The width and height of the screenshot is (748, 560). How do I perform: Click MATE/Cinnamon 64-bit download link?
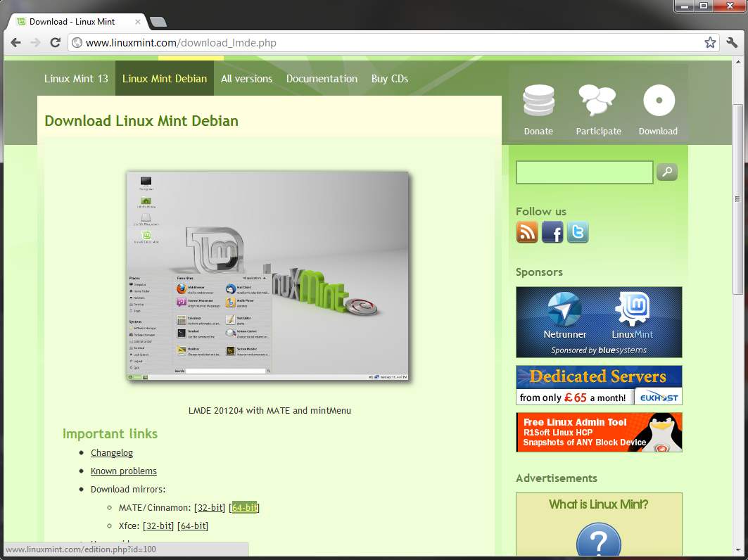coord(244,507)
